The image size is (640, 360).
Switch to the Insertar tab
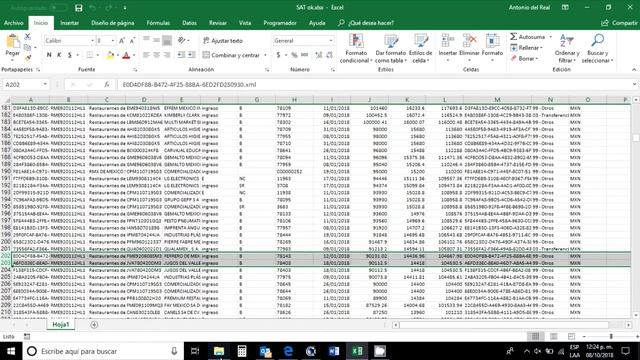(x=69, y=23)
